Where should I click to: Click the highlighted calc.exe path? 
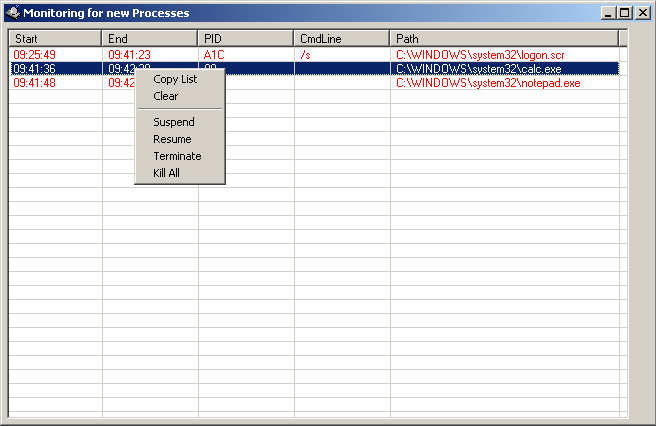point(478,69)
